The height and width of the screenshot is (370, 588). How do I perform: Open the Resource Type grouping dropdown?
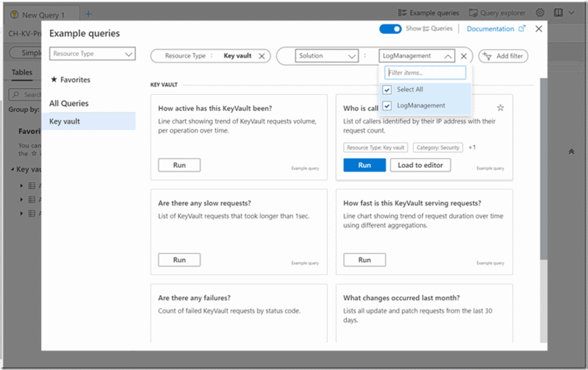coord(93,54)
